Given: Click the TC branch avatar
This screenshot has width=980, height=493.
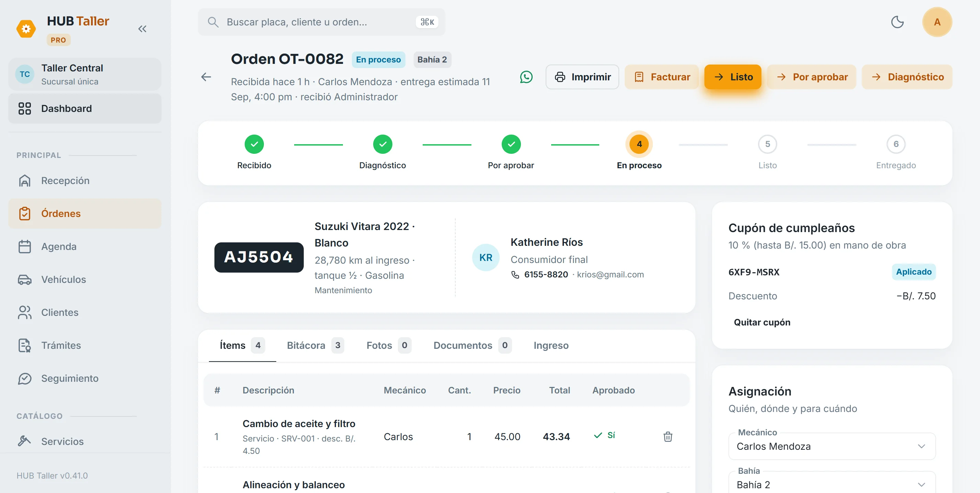Looking at the screenshot, I should tap(25, 74).
